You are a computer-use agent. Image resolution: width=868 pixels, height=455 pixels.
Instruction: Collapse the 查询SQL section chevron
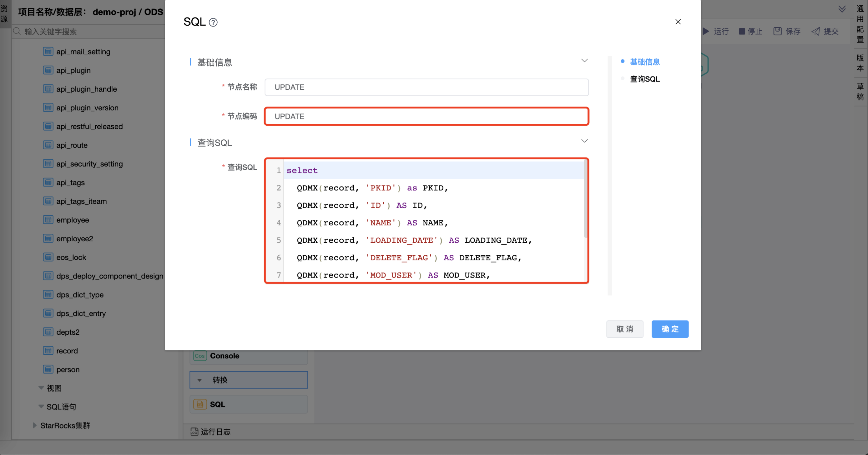pyautogui.click(x=584, y=141)
